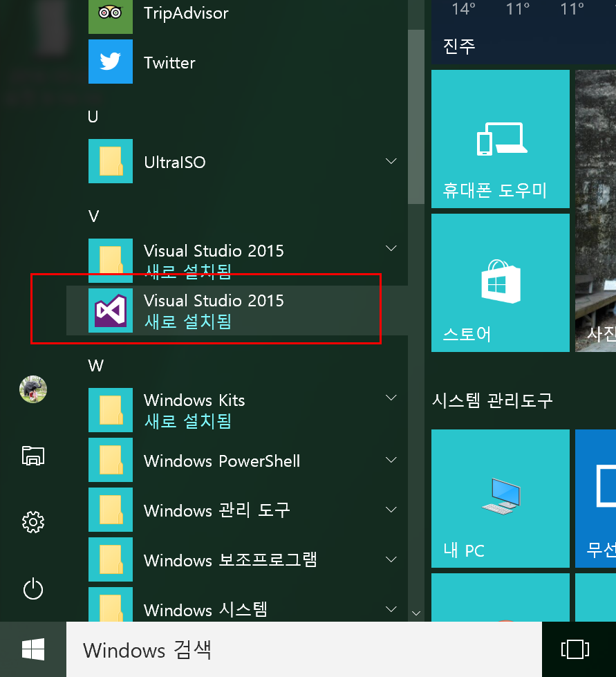This screenshot has width=616, height=677.
Task: Click the Twitter app name text
Action: pos(169,63)
